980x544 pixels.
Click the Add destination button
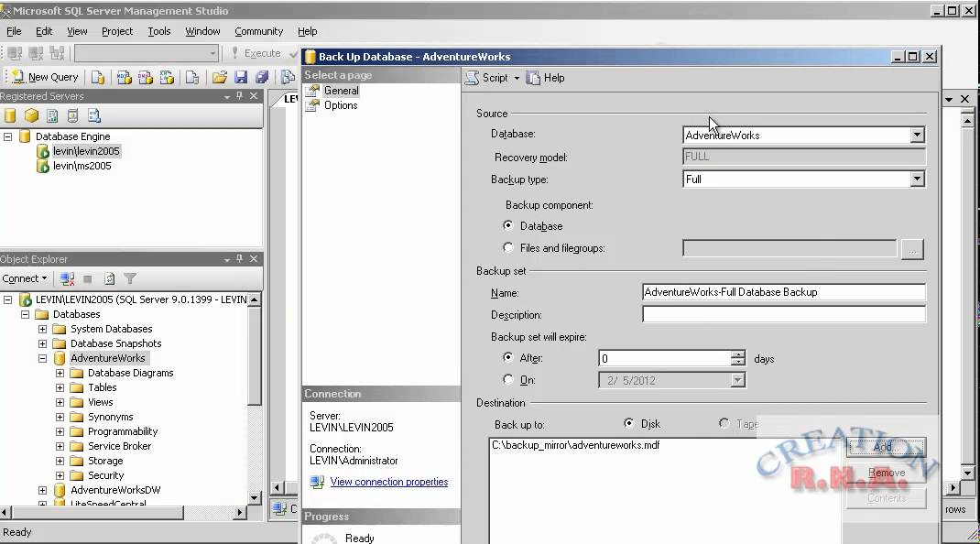(886, 446)
